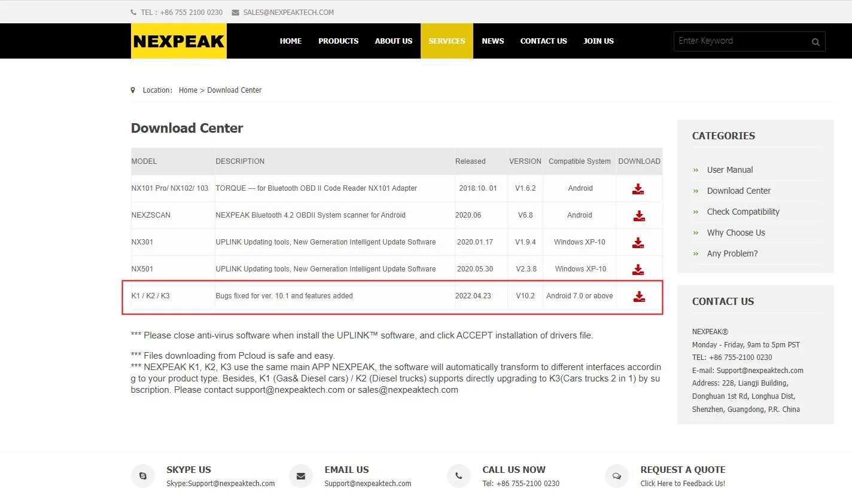The image size is (852, 504).
Task: Click the REQUEST A QUOTE heading
Action: pyautogui.click(x=683, y=470)
